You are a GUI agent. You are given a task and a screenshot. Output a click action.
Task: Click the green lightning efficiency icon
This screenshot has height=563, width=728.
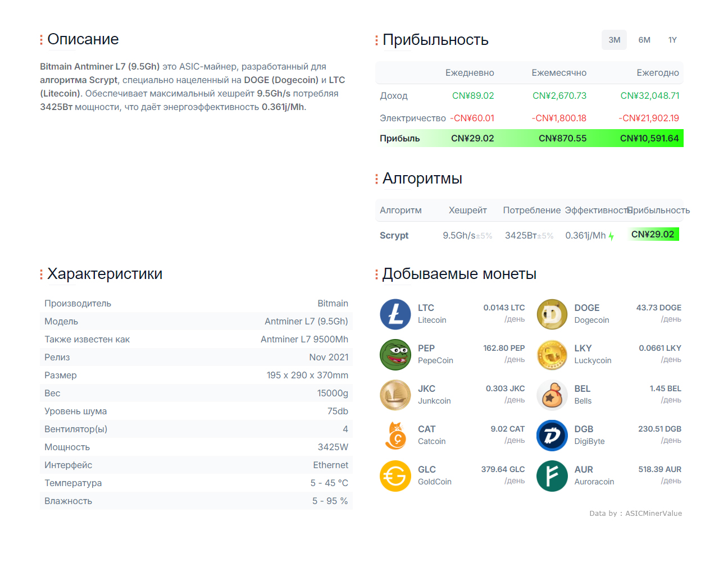coord(611,236)
